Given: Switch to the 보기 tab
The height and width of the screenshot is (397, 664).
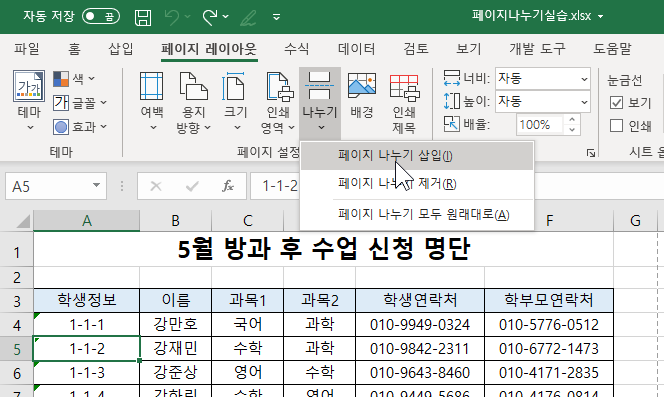Looking at the screenshot, I should point(468,49).
